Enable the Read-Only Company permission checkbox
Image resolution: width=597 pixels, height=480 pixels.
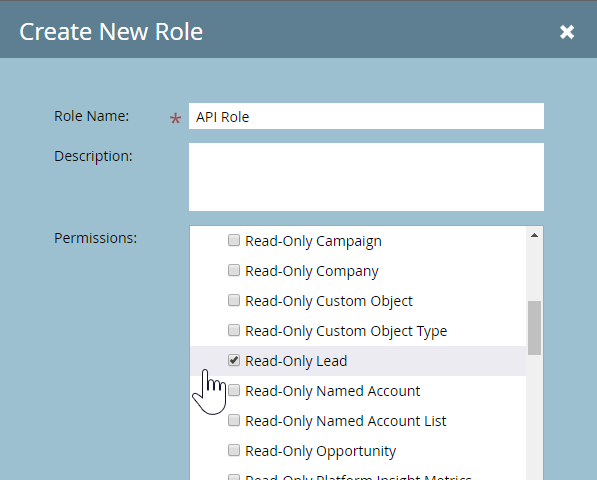click(234, 270)
